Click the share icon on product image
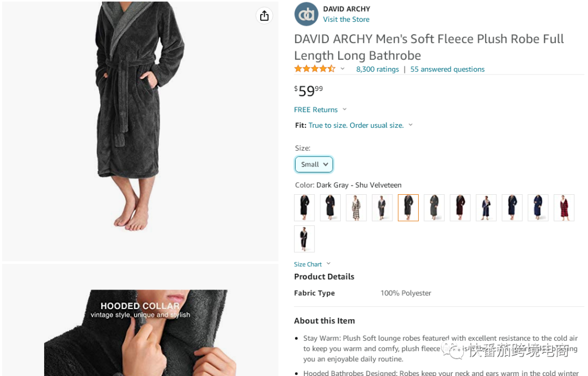 click(x=264, y=16)
